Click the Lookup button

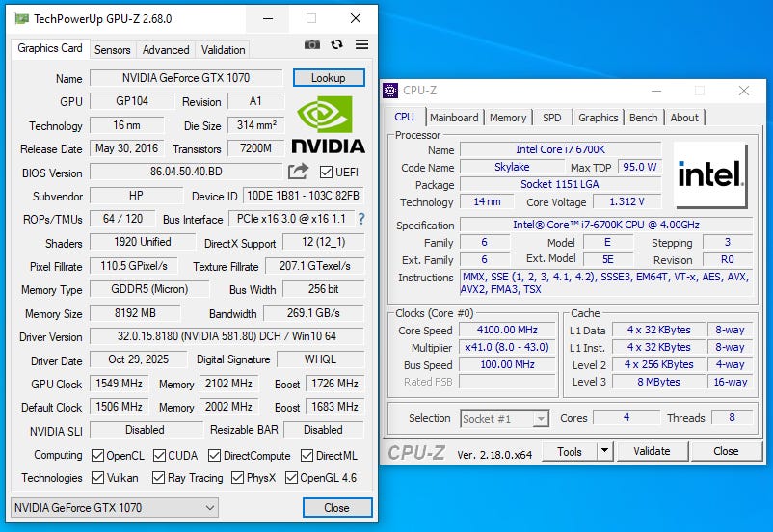pos(329,78)
